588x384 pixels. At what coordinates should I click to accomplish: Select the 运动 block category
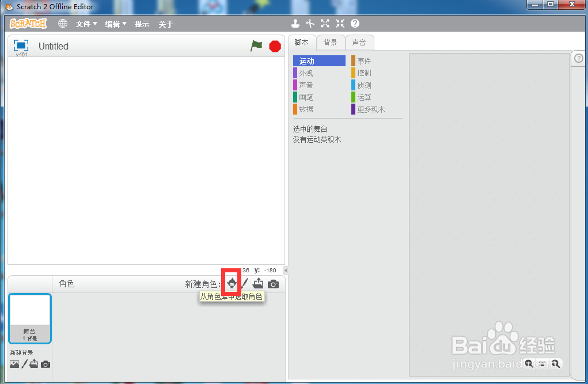319,61
